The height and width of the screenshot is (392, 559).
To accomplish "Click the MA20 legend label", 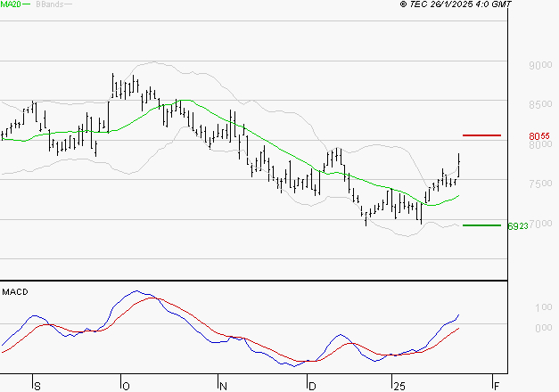I will [11, 4].
